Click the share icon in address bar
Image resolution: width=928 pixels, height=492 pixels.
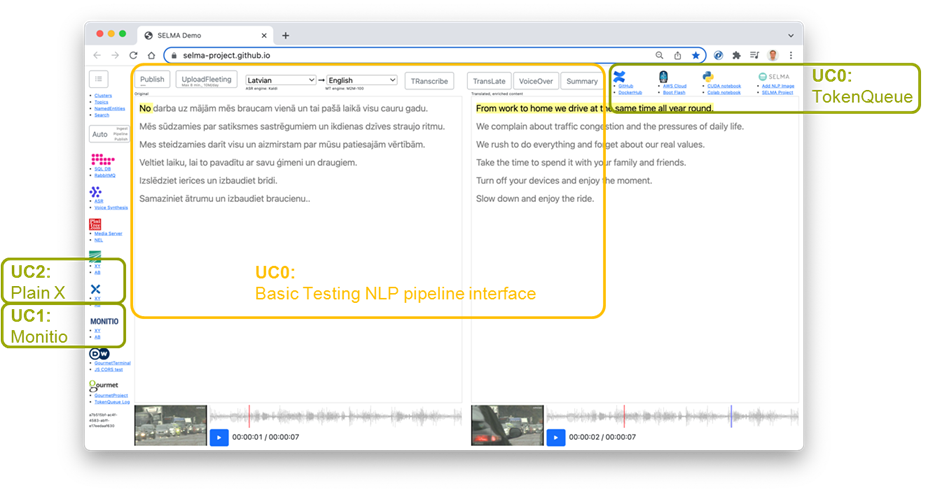tap(678, 55)
